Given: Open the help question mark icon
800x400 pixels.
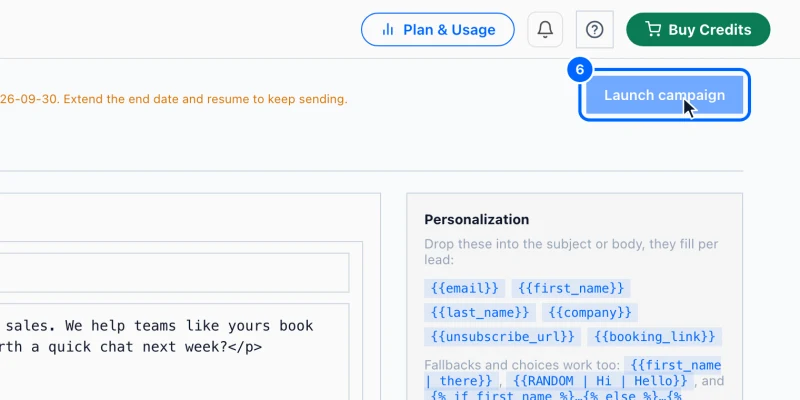Looking at the screenshot, I should coord(594,30).
